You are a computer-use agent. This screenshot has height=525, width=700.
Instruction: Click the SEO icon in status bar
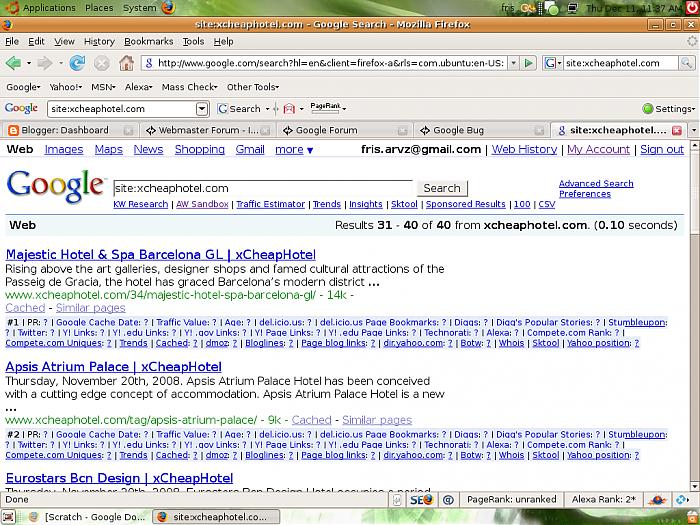(421, 500)
